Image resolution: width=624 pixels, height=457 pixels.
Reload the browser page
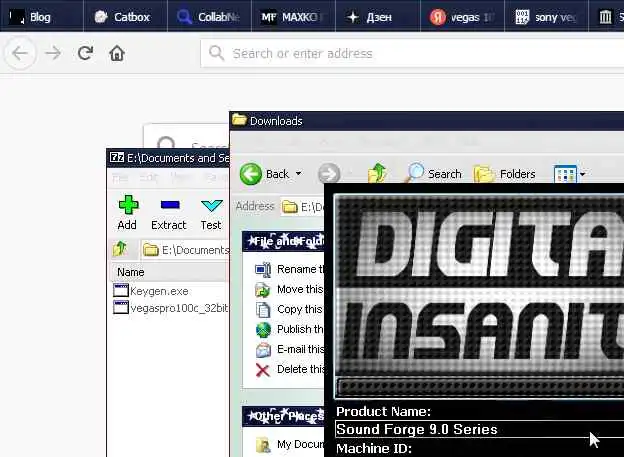pos(85,53)
